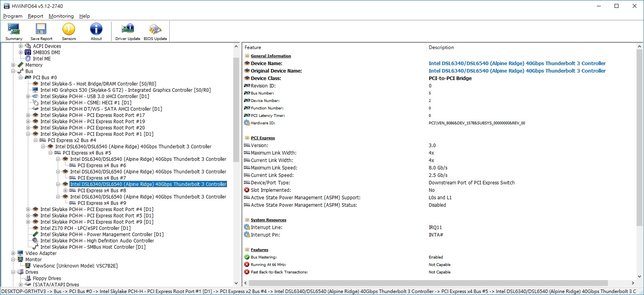This screenshot has width=644, height=295.
Task: Click the System Resources section heading
Action: (268, 220)
